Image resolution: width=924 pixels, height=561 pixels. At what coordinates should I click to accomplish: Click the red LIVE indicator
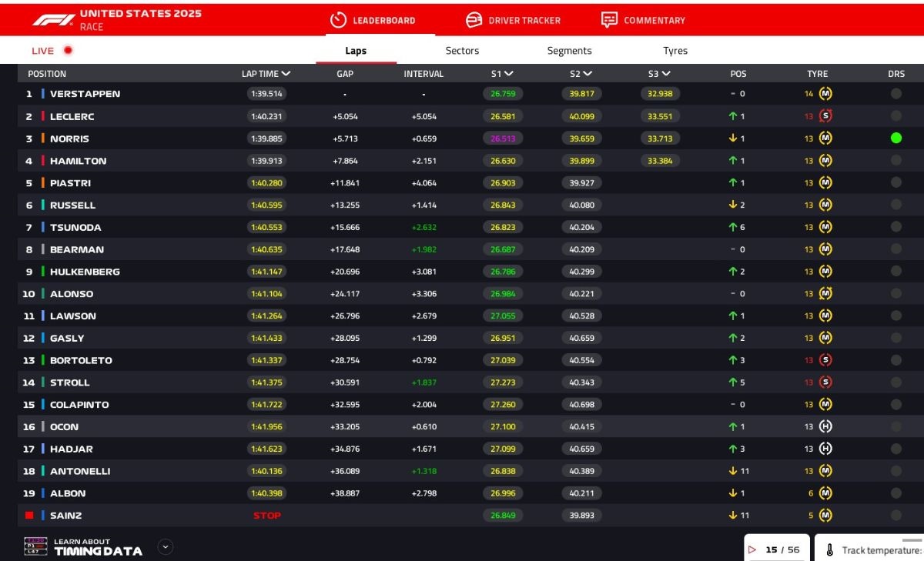68,51
